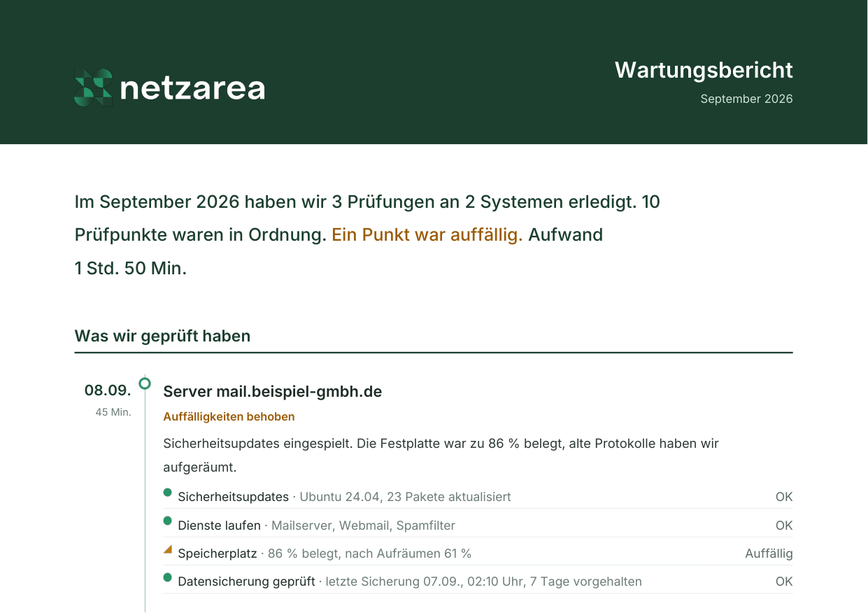868x613 pixels.
Task: Click the 'Auffälligkeiten behoben' status label
Action: point(229,416)
